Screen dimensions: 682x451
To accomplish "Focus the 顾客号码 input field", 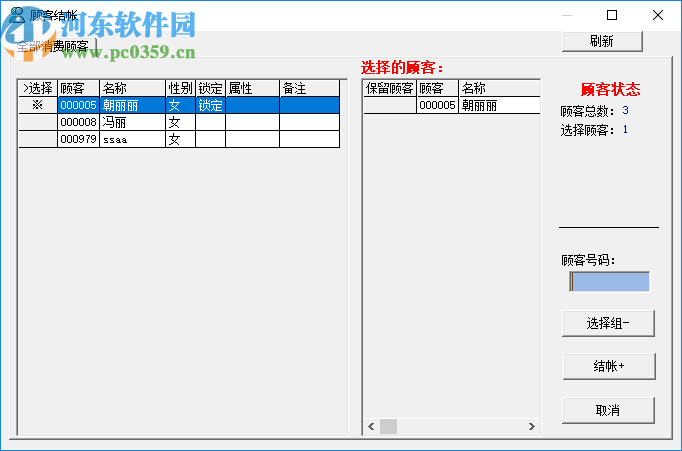I will click(x=609, y=282).
